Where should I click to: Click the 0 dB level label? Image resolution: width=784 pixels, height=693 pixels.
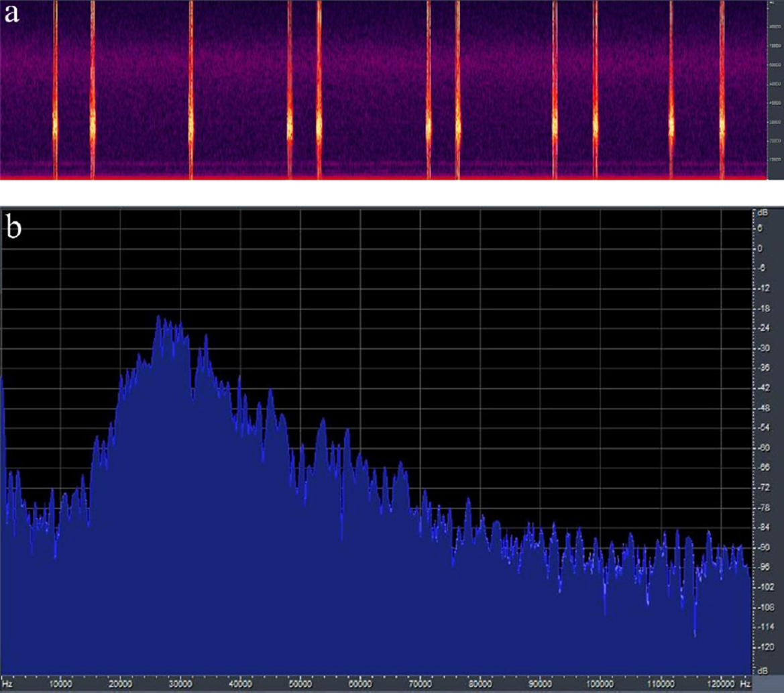point(761,248)
